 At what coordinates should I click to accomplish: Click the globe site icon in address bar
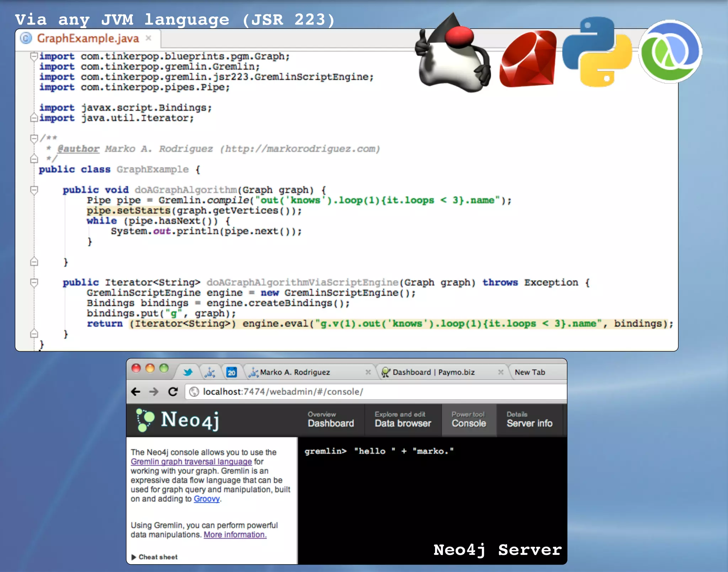pos(194,392)
